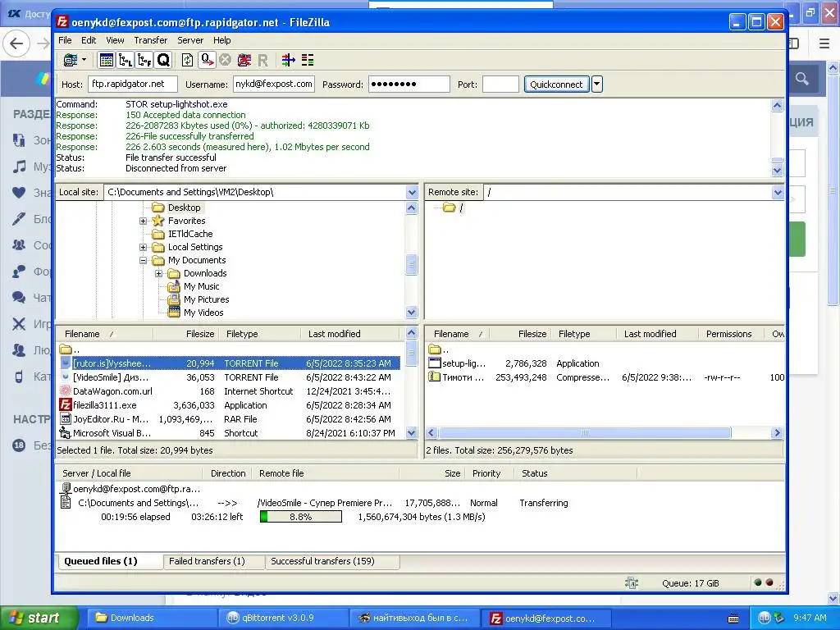Expand the Downloads tree node
840x630 pixels.
point(158,273)
